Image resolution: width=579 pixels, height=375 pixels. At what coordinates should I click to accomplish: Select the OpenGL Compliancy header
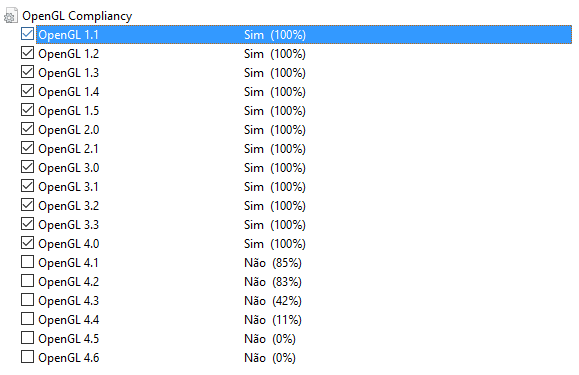coord(77,16)
